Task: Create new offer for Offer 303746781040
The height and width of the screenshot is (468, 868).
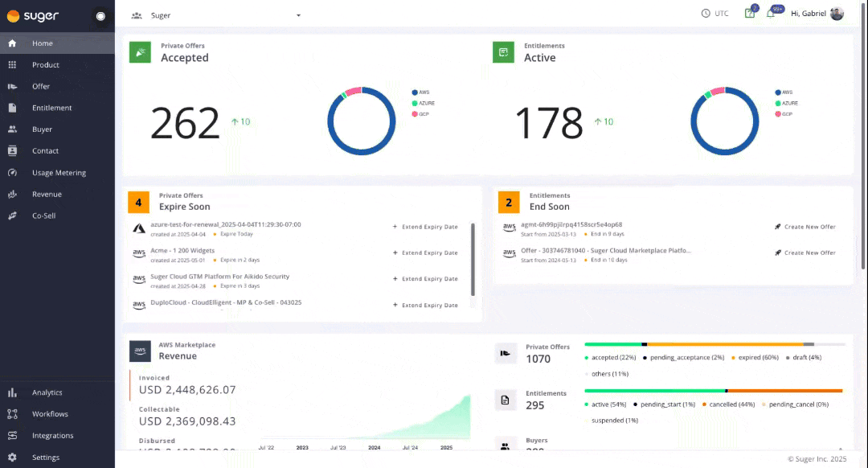Action: [x=805, y=252]
